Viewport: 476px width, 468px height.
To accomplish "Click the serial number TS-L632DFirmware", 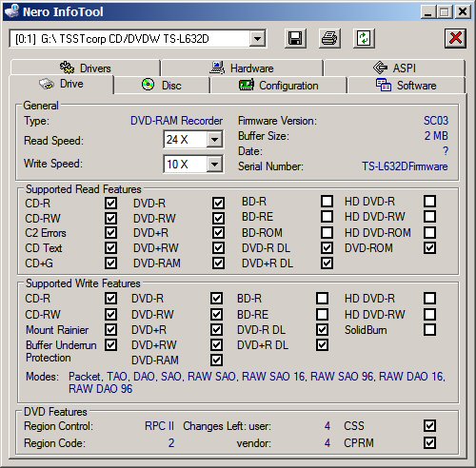I will 405,166.
